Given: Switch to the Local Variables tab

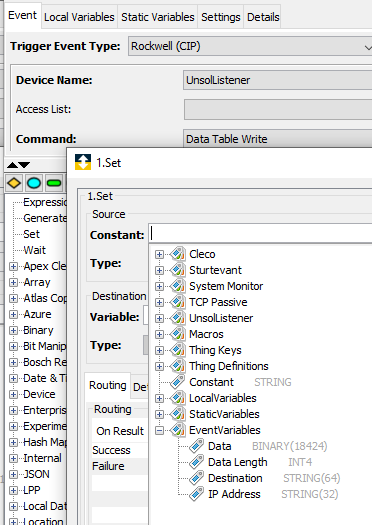Looking at the screenshot, I should (79, 17).
